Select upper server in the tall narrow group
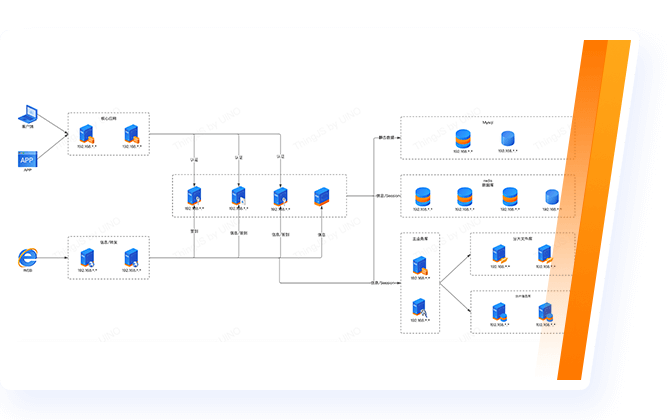 (x=420, y=265)
